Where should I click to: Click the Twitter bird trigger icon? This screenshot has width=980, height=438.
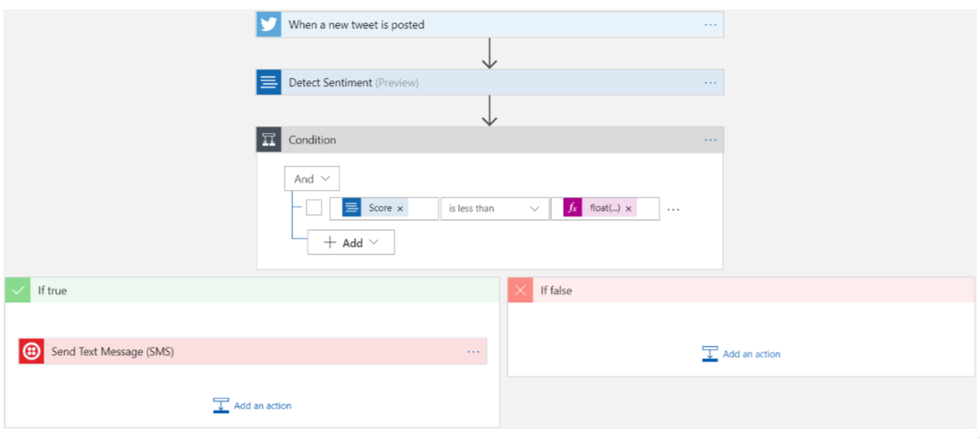pyautogui.click(x=269, y=24)
